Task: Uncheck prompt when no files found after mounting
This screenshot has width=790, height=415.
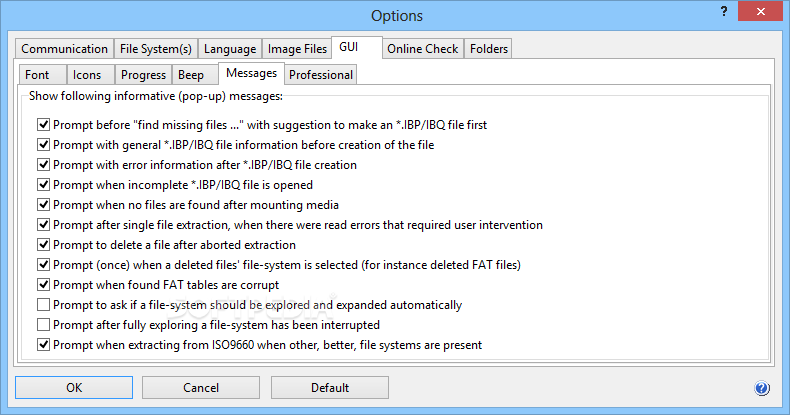Action: (x=43, y=205)
